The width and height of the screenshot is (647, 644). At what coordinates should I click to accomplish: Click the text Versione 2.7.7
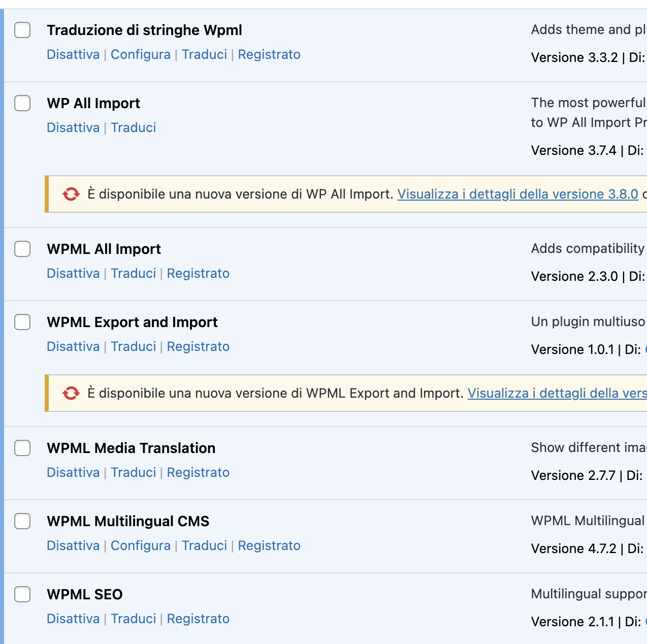tap(573, 475)
